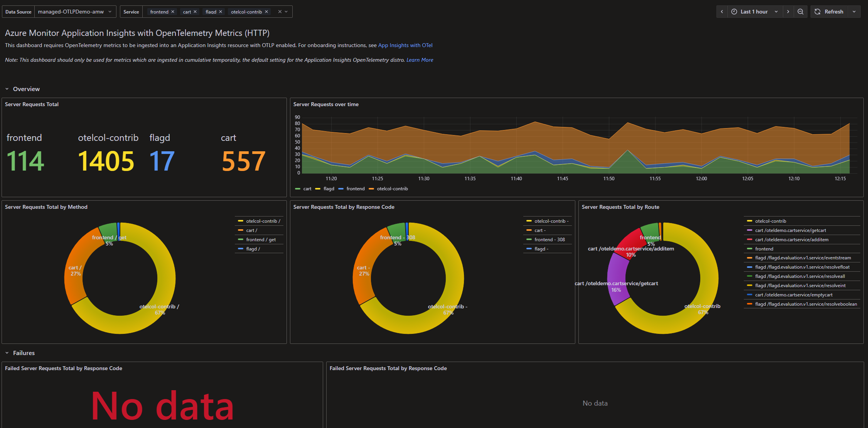Open the Data Source dropdown
Image resolution: width=868 pixels, height=428 pixels.
point(75,12)
